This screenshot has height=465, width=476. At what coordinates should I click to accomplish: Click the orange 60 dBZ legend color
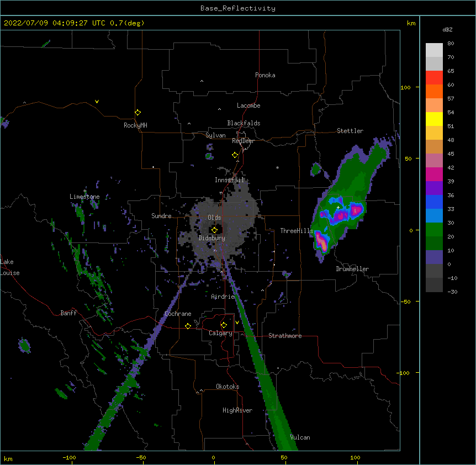[x=434, y=91]
